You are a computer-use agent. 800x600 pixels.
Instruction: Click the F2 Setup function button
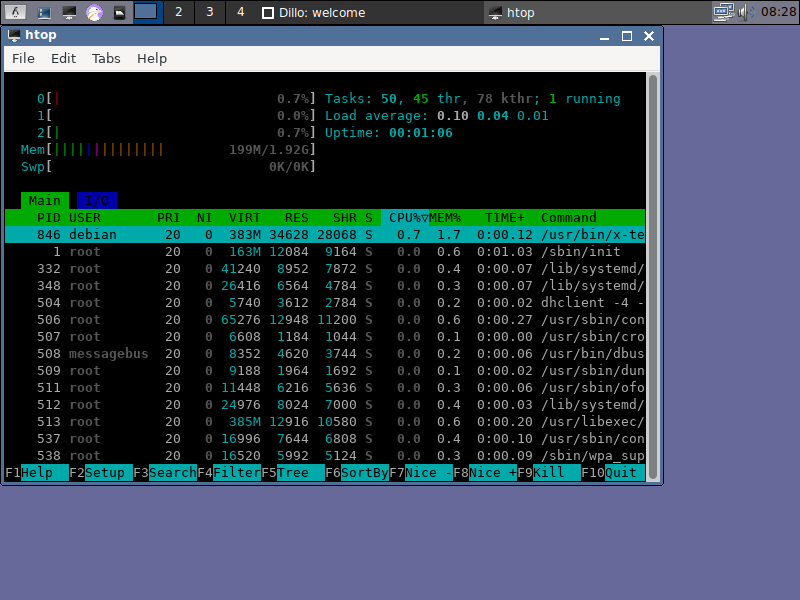[101, 473]
